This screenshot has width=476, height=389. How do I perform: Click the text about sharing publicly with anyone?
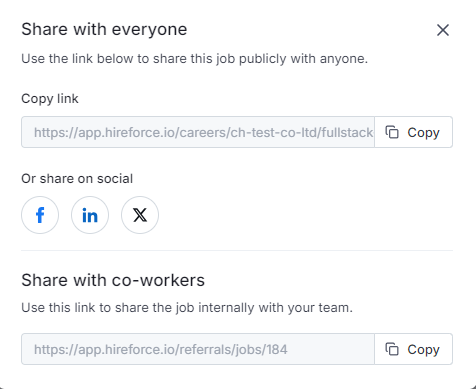[194, 59]
